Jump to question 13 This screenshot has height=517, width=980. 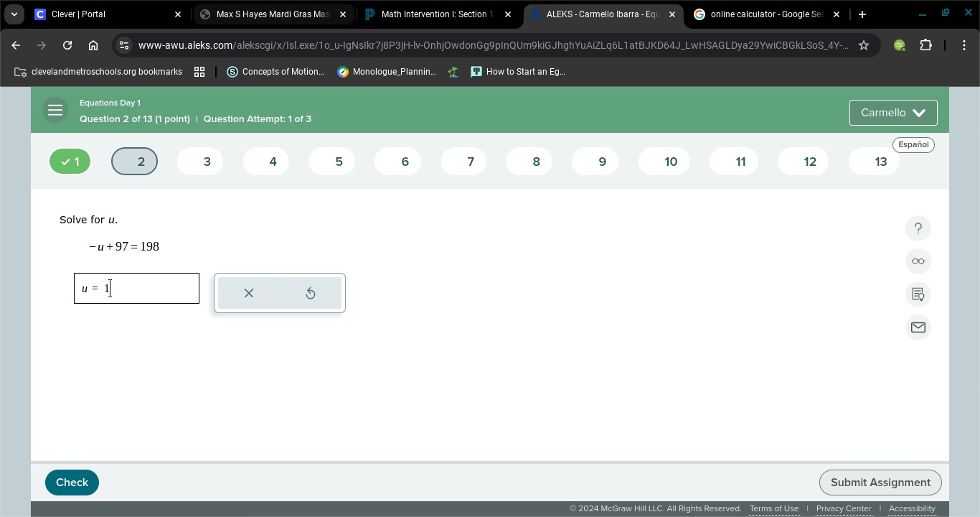point(874,162)
